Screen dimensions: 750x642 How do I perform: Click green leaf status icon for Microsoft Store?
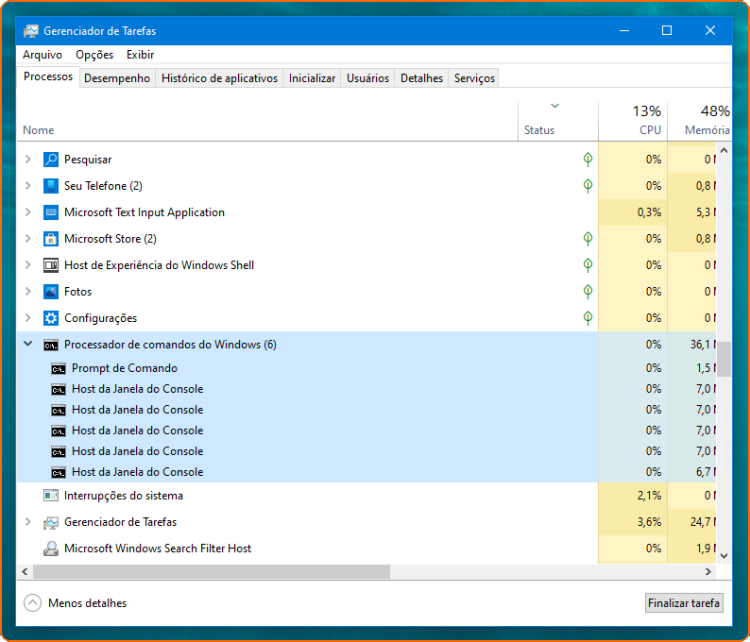588,238
